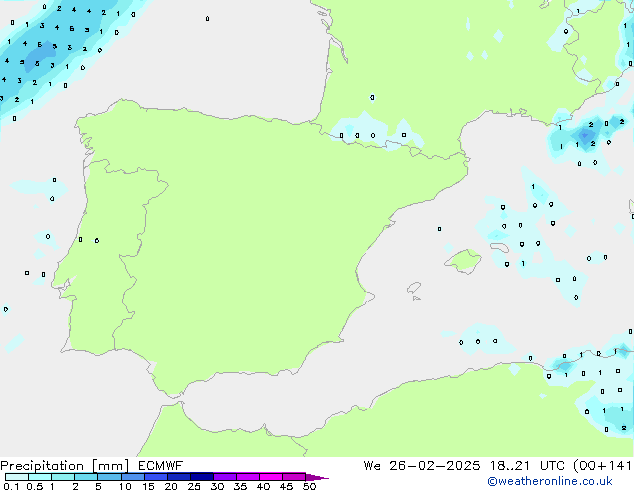Select the 1 mm legend color swatch
Screen dimensions: 634x490
63,477
